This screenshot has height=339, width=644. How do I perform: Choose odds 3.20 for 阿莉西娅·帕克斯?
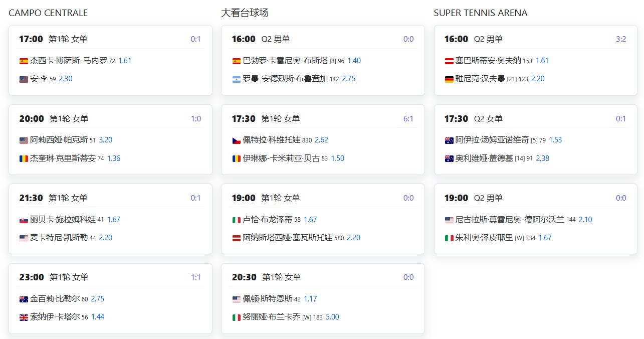[106, 140]
